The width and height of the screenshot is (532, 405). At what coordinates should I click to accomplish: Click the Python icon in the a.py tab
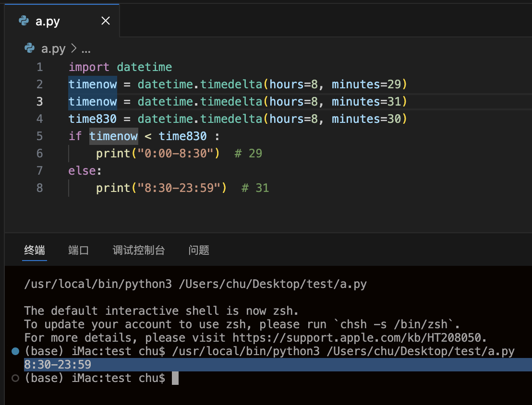point(23,21)
